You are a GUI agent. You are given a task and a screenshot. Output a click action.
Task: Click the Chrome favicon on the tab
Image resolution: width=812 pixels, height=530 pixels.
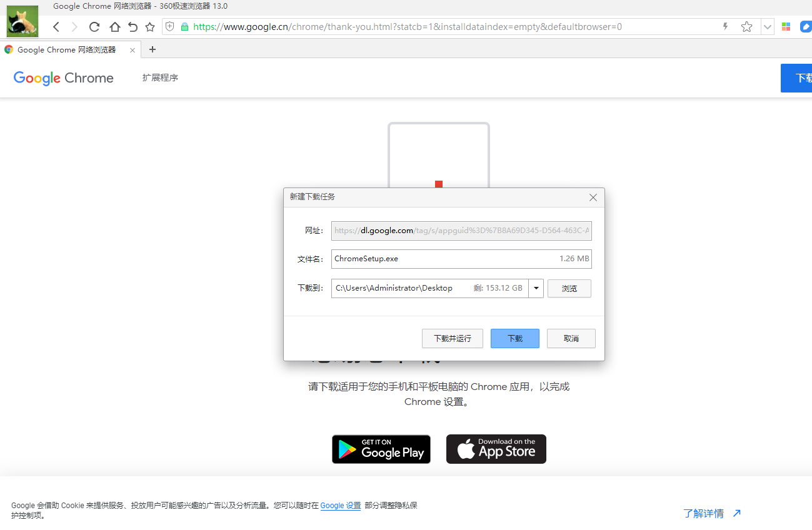9,49
